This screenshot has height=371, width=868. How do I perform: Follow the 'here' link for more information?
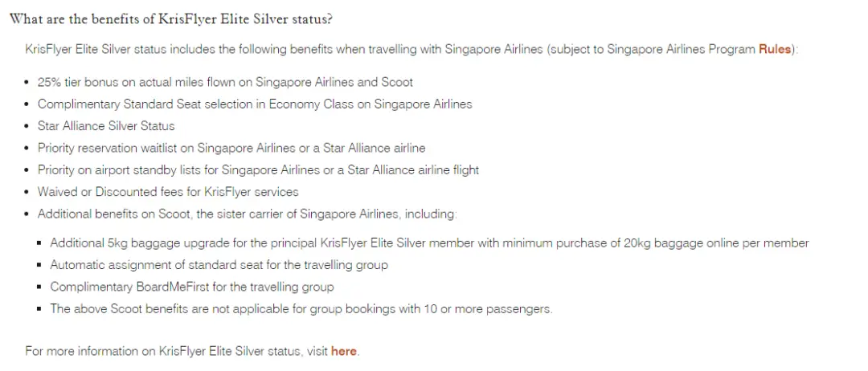(344, 351)
